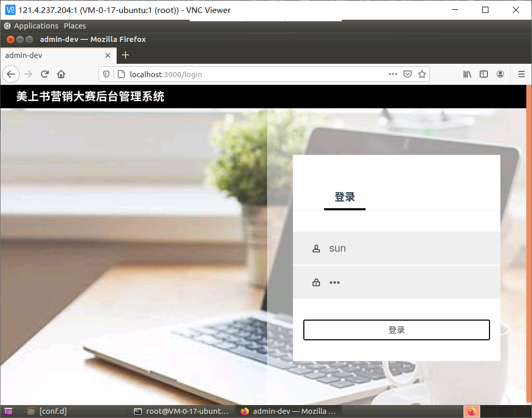Screen dimensions: 532x418
Task: Click the 登录 submit button
Action: point(396,330)
